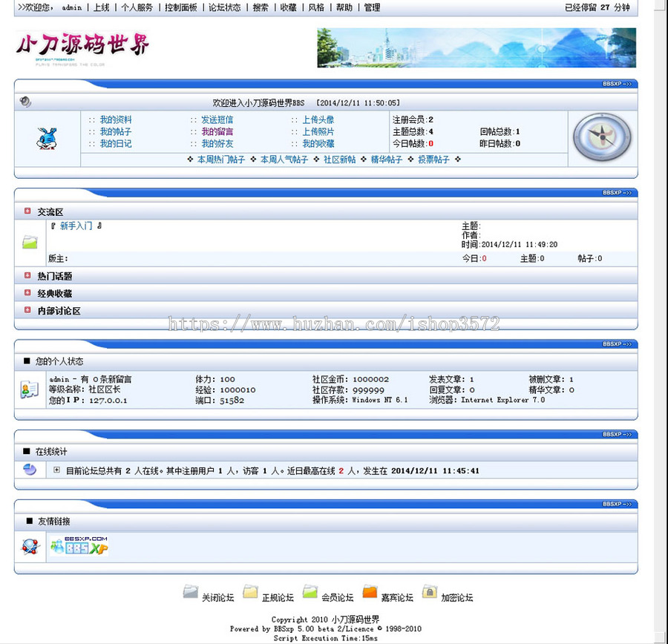The image size is (668, 644).
Task: Expand the 经典收藏 category
Action: (x=27, y=292)
